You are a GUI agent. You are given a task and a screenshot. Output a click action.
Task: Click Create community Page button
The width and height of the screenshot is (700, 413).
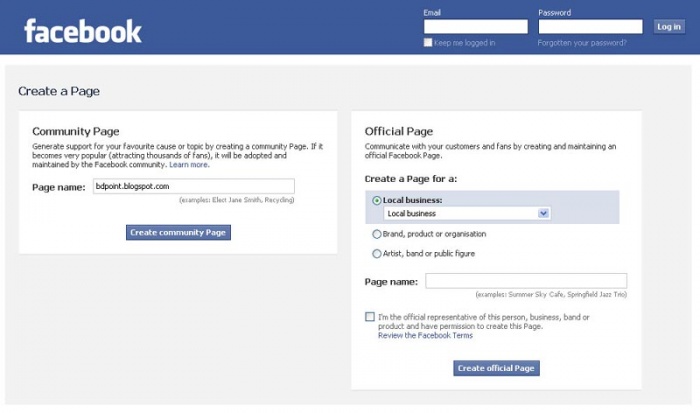[178, 232]
